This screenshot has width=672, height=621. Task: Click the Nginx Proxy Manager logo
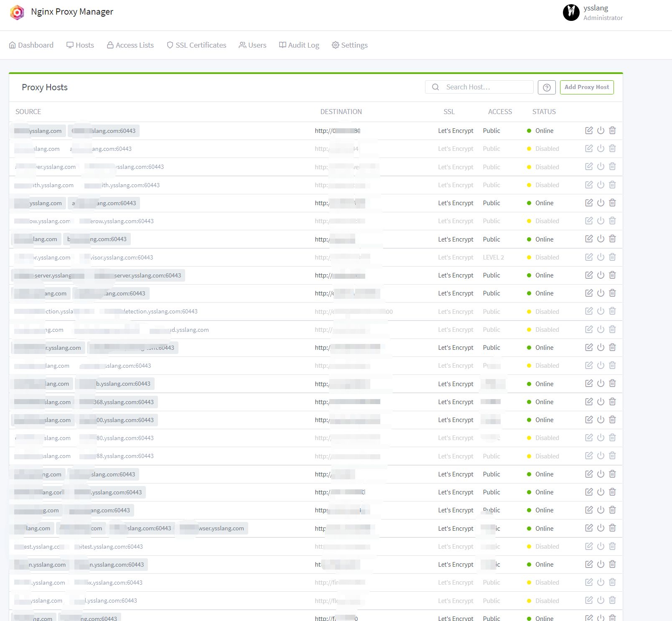pos(17,13)
